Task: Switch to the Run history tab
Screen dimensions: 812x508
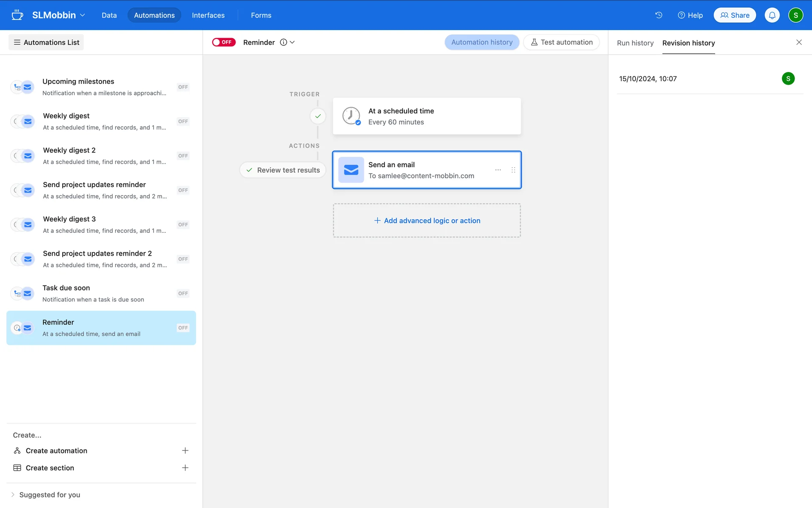Action: click(635, 43)
